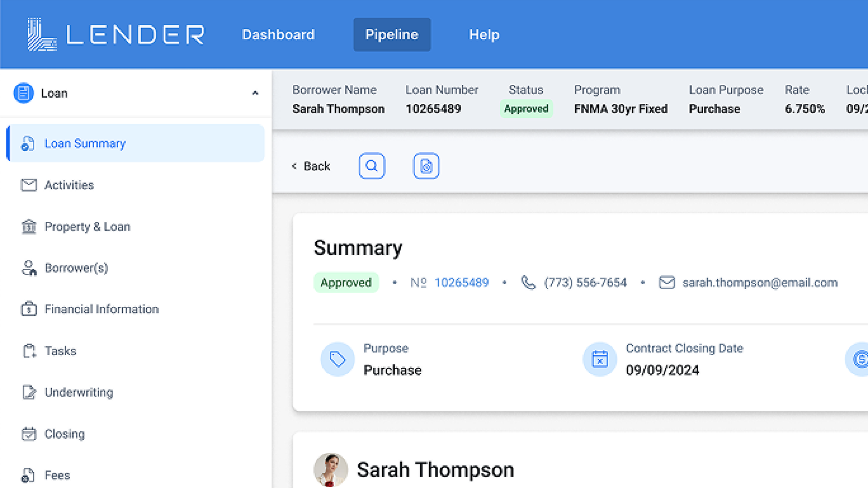
Task: Click the 6.750% rate value
Action: coord(805,109)
